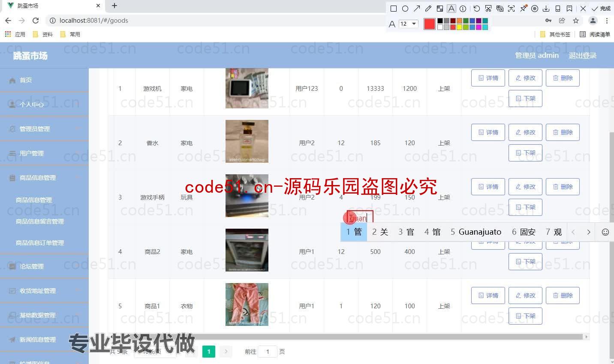The height and width of the screenshot is (364, 614).
Task: Click 完成 to finish the screenshot
Action: tap(601, 9)
